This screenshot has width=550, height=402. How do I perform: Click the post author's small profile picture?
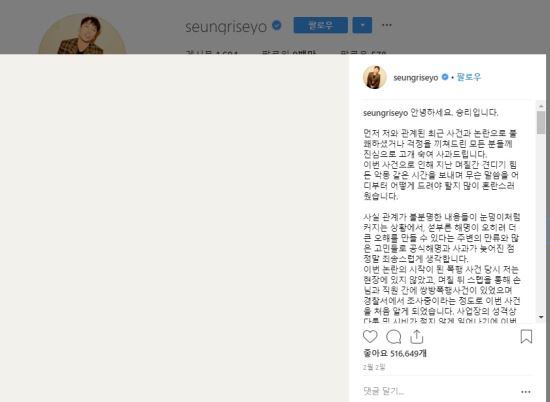(x=375, y=77)
